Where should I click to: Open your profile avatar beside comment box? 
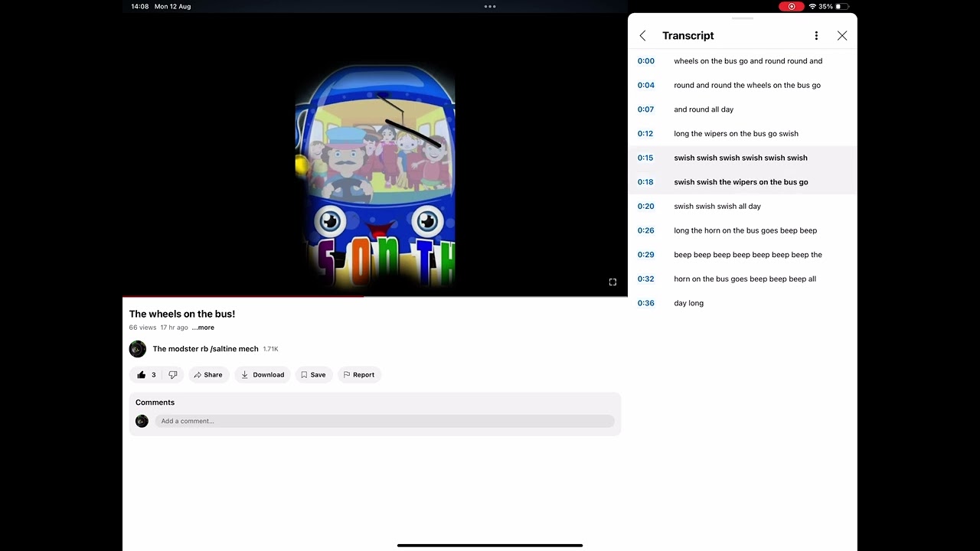pyautogui.click(x=142, y=421)
